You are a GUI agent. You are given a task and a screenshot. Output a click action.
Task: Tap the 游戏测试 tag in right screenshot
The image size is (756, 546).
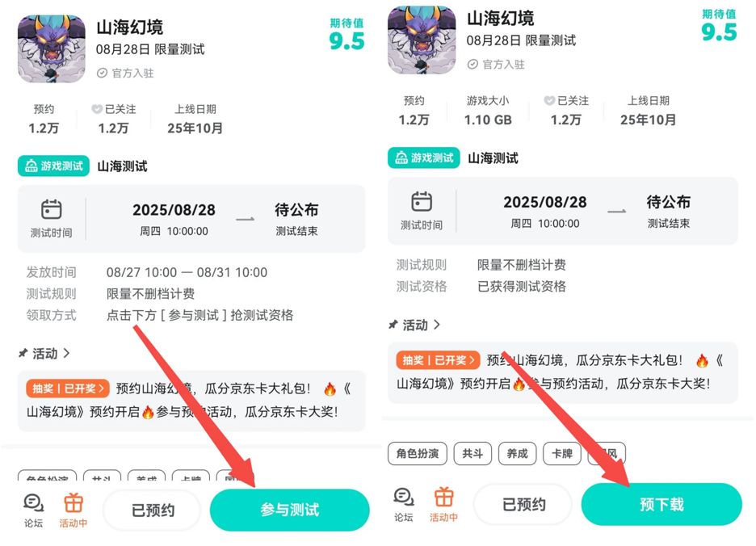(424, 157)
